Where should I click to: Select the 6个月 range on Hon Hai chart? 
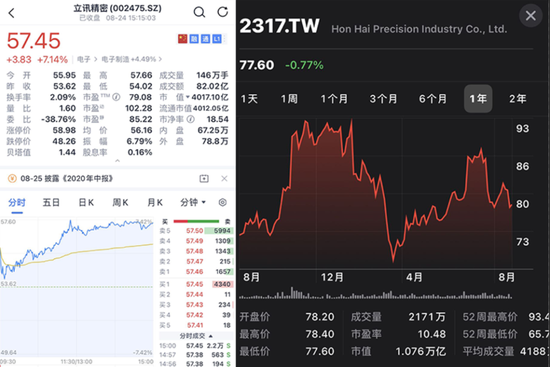tap(432, 99)
